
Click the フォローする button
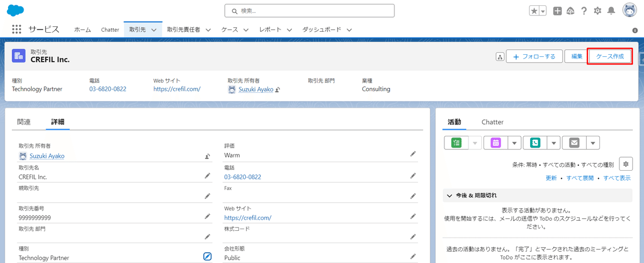pos(534,56)
